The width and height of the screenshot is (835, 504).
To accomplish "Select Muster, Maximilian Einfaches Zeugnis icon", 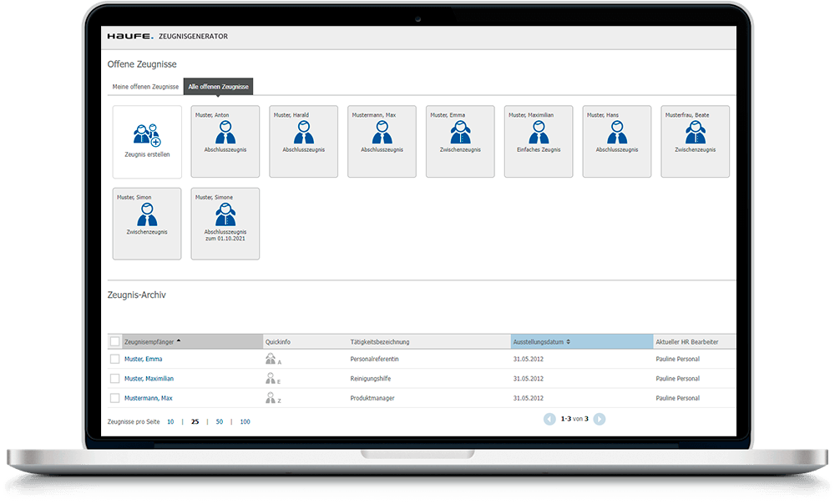I will coord(539,133).
